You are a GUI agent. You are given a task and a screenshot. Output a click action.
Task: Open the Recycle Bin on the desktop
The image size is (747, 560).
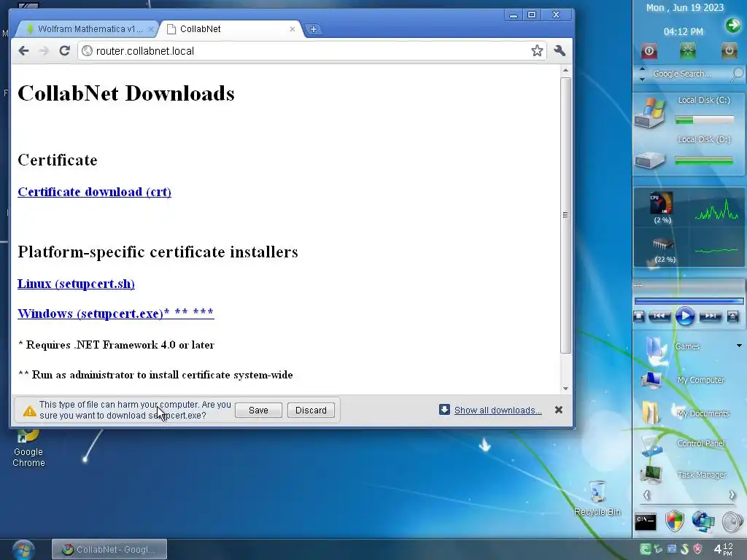(597, 498)
